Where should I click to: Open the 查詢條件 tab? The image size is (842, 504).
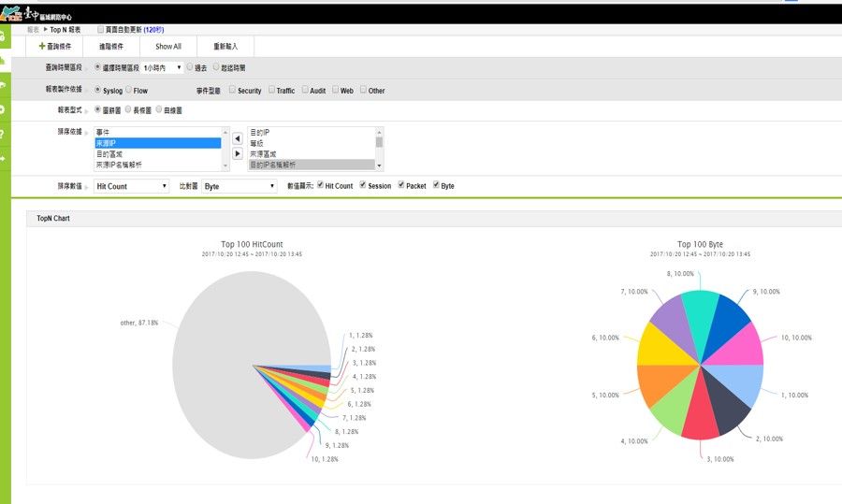click(55, 47)
